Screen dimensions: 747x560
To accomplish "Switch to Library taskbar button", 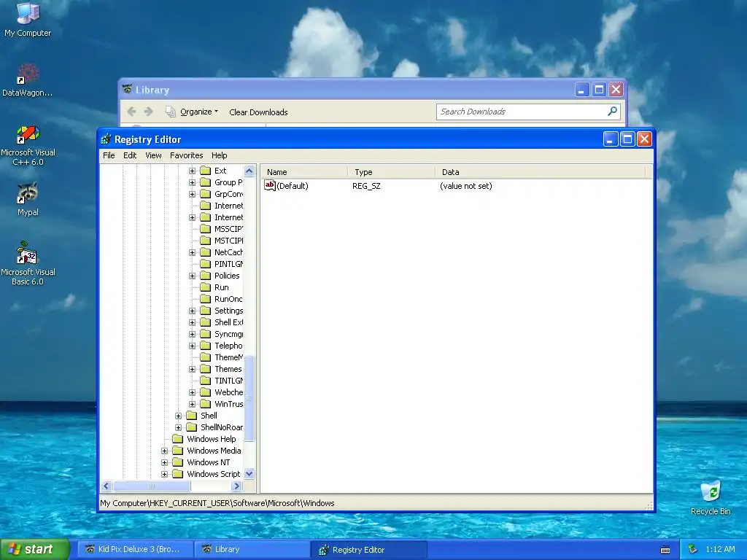I will click(x=252, y=549).
